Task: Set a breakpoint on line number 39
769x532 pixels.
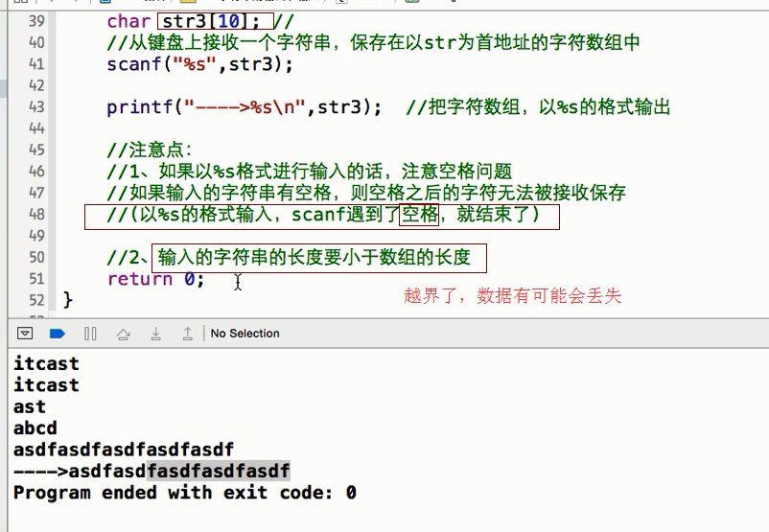Action: point(36,21)
